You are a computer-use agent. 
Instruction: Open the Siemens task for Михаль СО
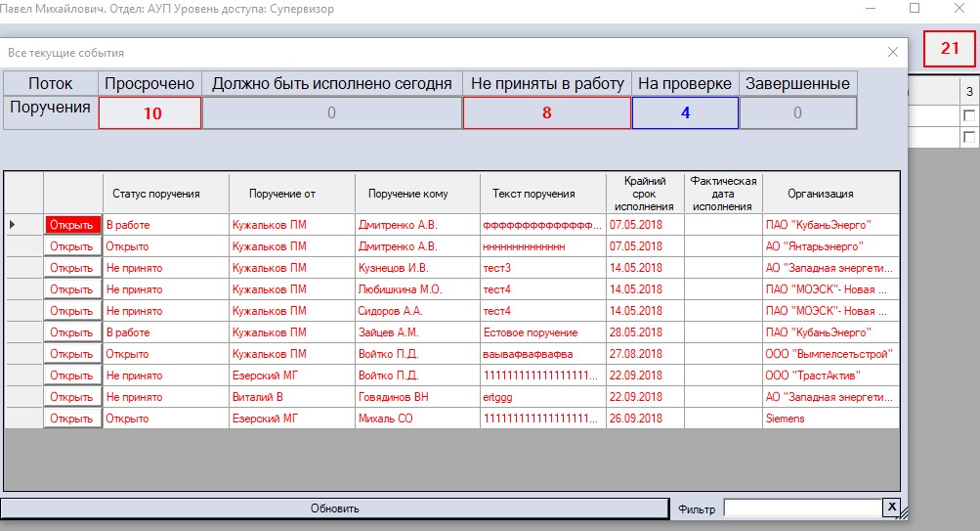coord(72,419)
